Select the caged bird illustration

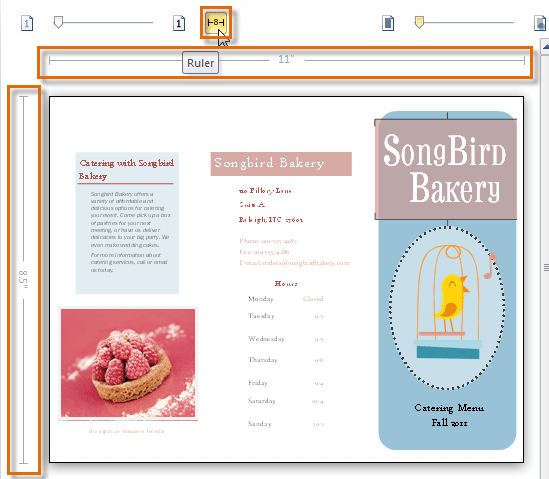447,308
